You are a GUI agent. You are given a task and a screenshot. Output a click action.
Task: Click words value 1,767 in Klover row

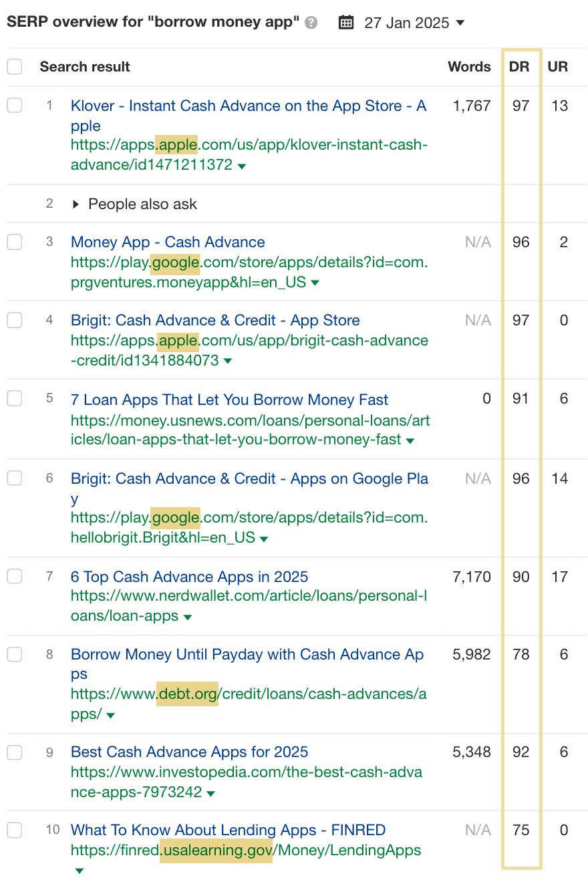[472, 106]
